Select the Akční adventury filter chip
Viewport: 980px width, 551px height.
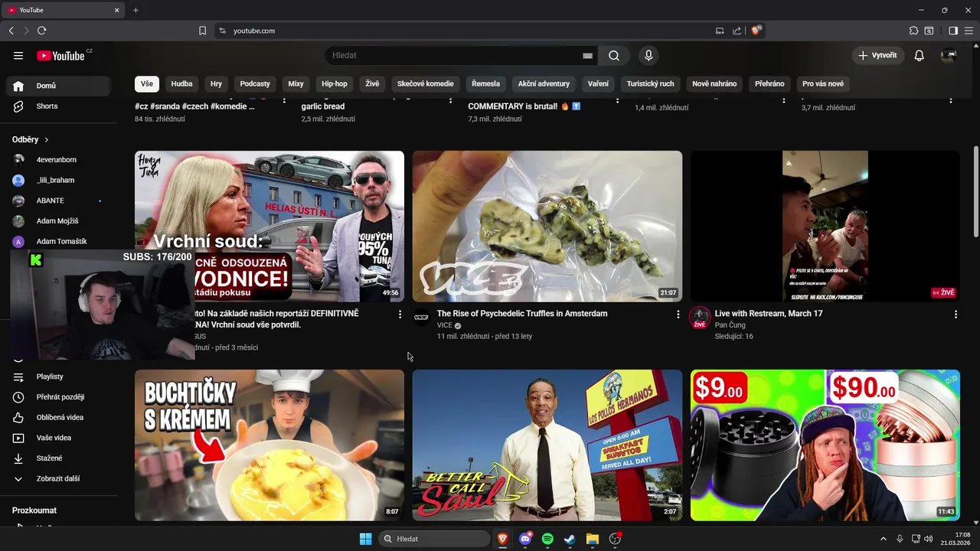click(x=544, y=84)
